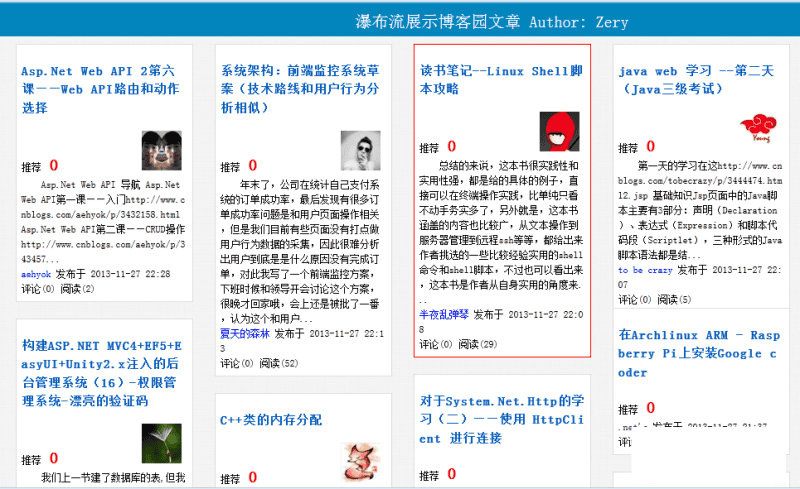800x489 pixels.
Task: Visit author 半夜乱弹琴 profile link
Action: pos(444,314)
